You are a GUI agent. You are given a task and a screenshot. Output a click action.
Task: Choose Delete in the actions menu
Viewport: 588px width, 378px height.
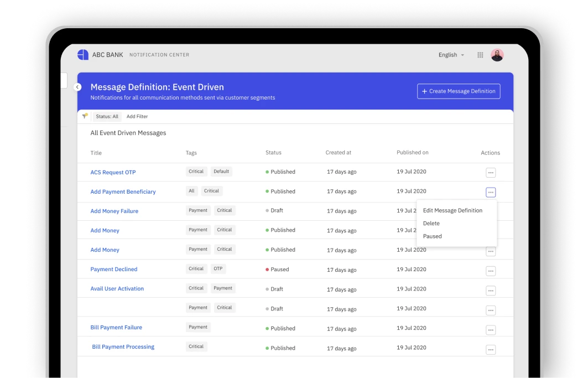click(431, 224)
